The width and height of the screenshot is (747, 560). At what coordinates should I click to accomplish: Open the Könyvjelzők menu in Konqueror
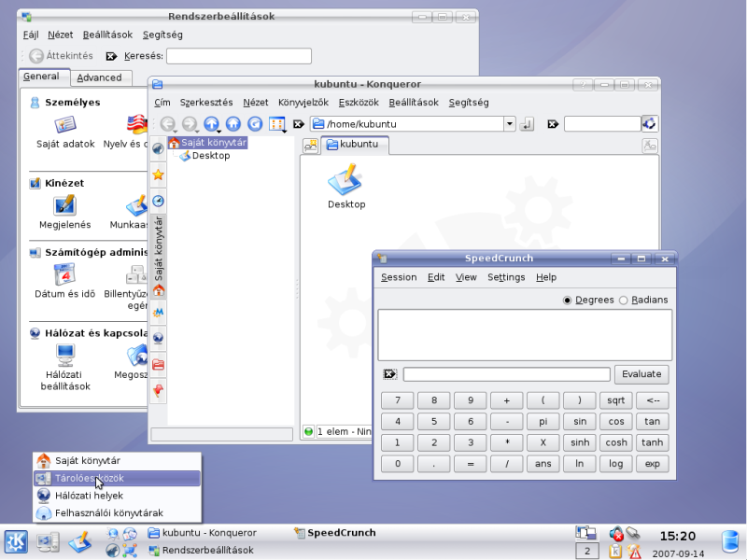pyautogui.click(x=303, y=103)
